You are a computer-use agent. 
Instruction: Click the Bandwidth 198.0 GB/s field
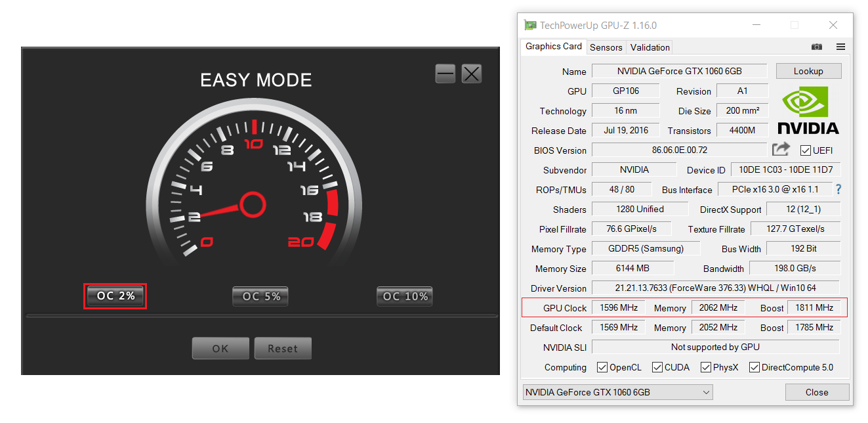click(x=795, y=268)
